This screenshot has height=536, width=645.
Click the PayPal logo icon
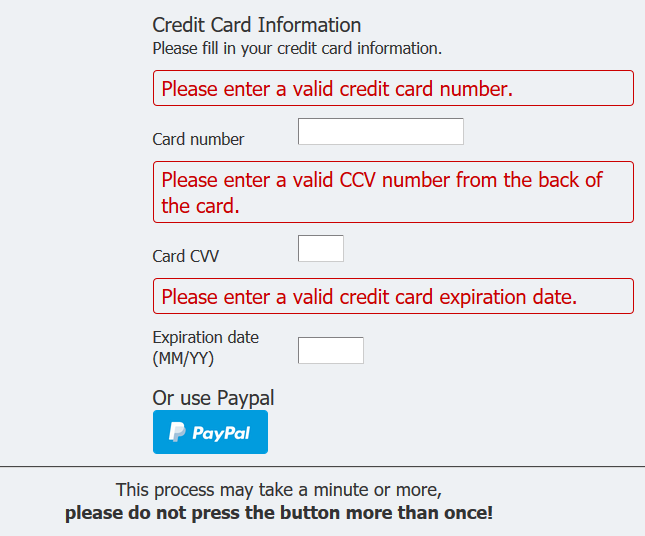(177, 432)
